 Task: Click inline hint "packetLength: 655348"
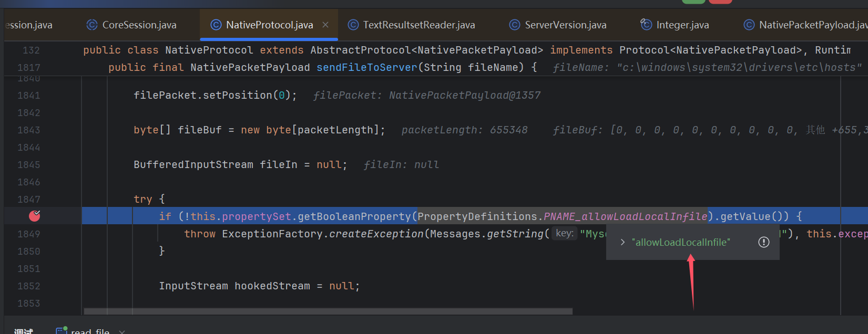(465, 130)
